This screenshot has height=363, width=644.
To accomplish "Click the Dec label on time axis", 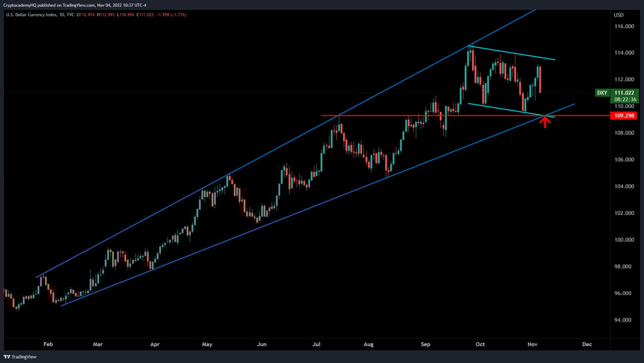I will point(587,344).
